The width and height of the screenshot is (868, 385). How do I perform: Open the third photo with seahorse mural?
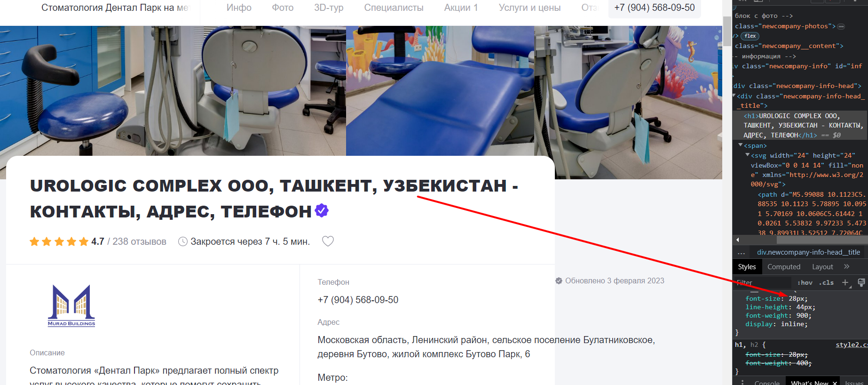click(628, 102)
